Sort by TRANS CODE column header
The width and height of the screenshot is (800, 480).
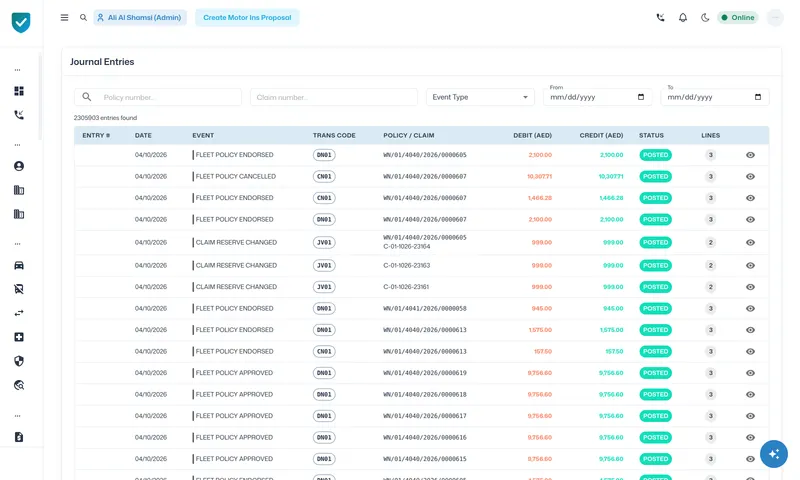click(334, 135)
